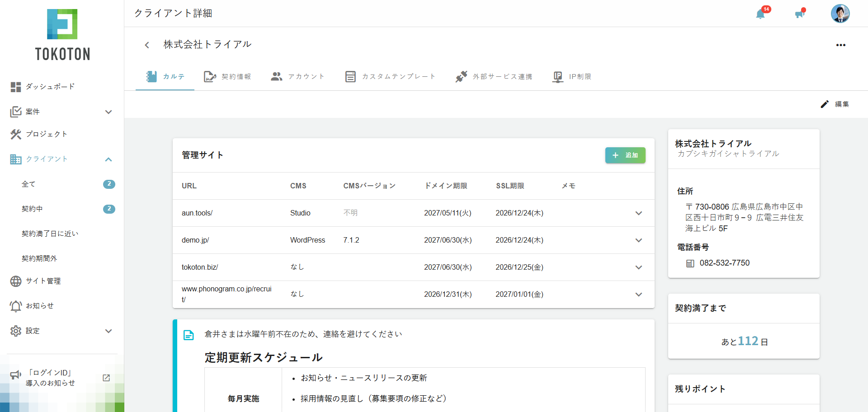Click the TOKOTON logo
Viewport: 868px width, 412px height.
click(62, 35)
